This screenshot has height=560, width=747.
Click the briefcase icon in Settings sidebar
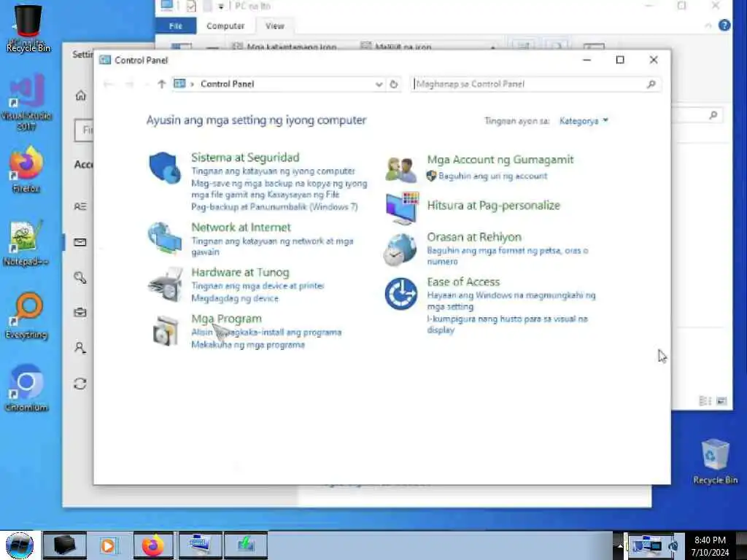click(80, 312)
